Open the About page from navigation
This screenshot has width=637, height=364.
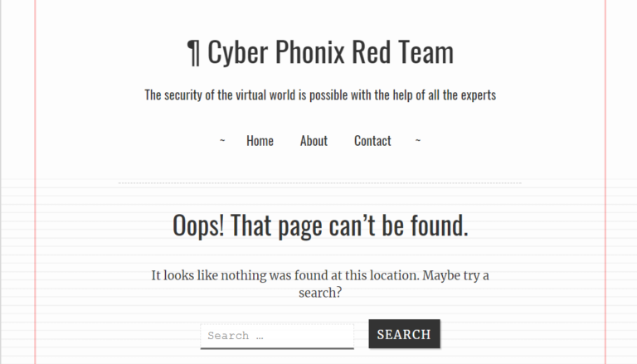[x=314, y=141]
